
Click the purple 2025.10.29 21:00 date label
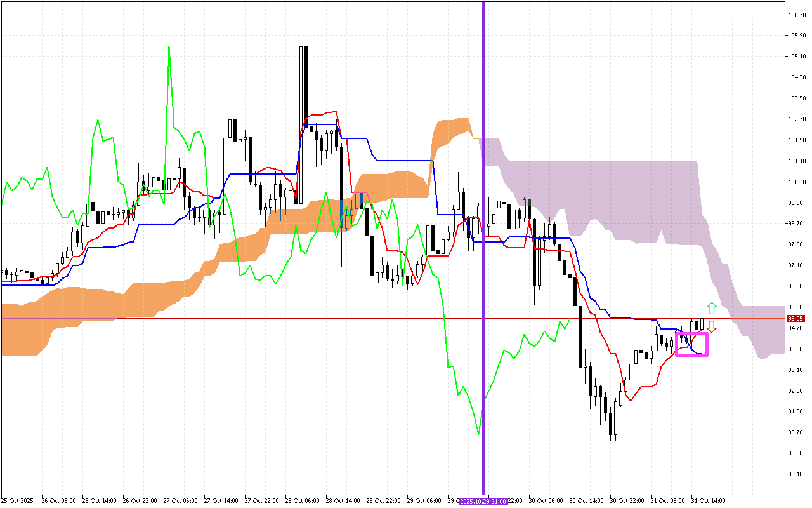click(483, 501)
